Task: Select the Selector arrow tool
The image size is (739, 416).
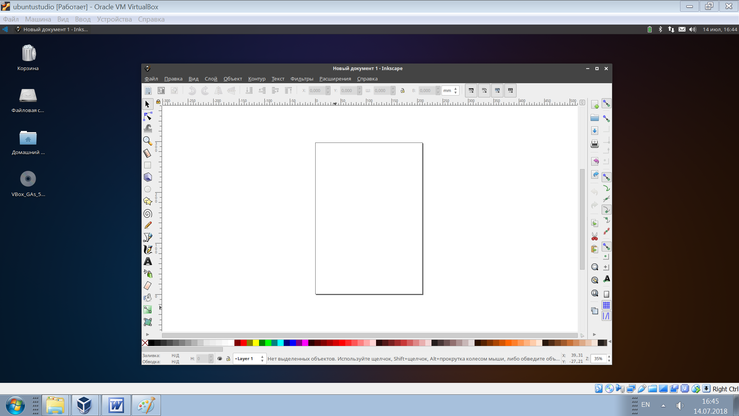Action: tap(148, 104)
